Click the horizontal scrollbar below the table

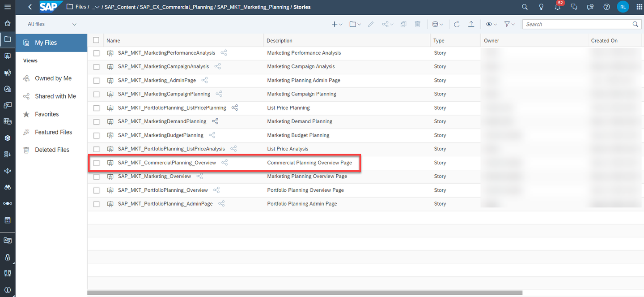305,293
